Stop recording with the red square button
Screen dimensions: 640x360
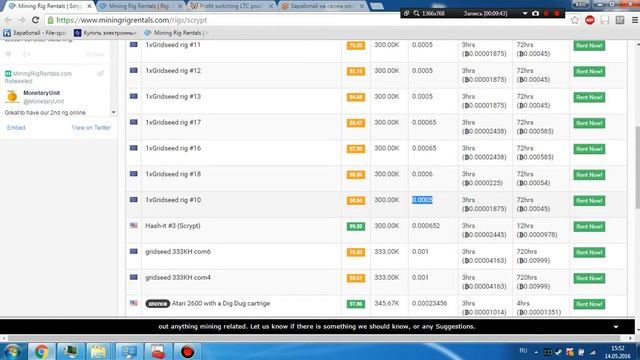557,13
